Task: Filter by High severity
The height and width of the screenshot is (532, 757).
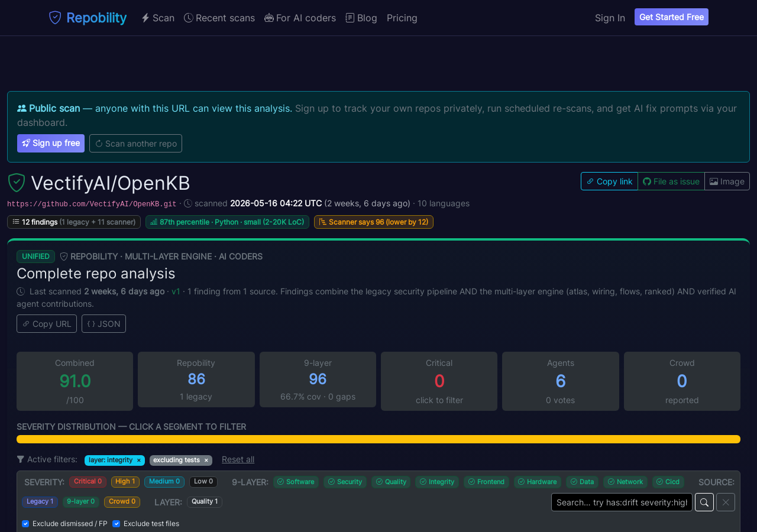Action: (x=125, y=482)
